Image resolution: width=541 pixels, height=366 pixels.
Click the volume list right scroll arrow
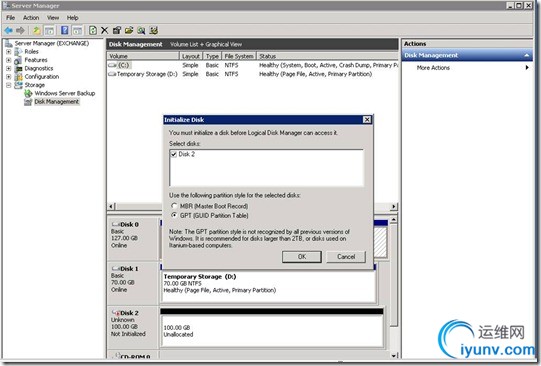[394, 206]
